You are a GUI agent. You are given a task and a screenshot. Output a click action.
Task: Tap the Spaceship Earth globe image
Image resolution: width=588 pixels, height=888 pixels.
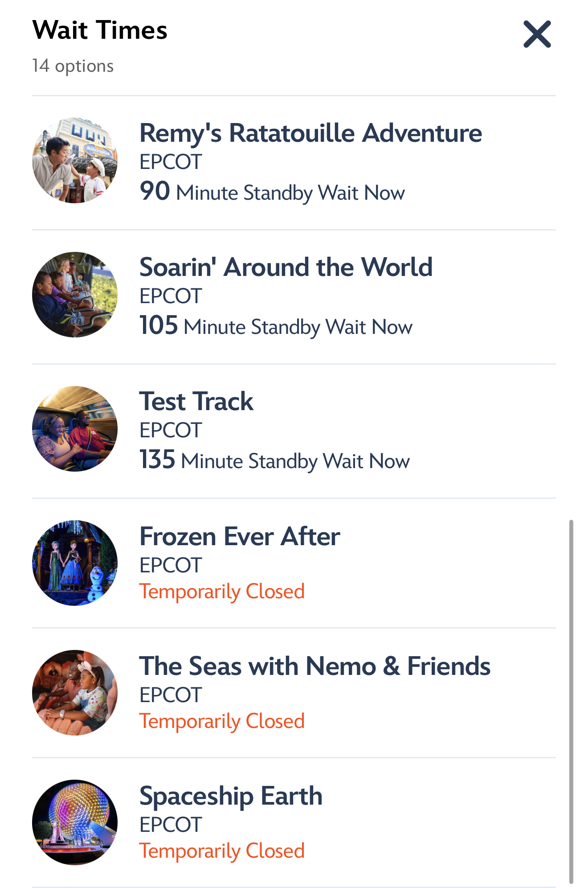point(75,822)
